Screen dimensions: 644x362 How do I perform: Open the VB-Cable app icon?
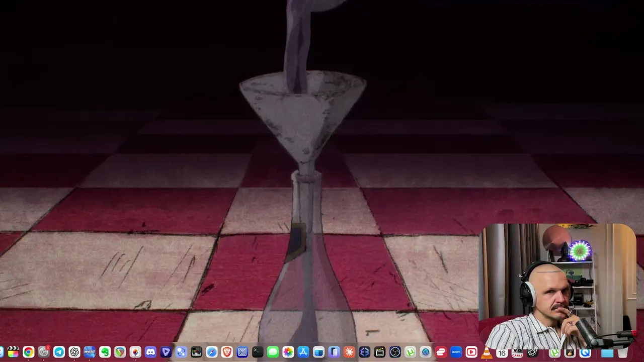[517, 352]
